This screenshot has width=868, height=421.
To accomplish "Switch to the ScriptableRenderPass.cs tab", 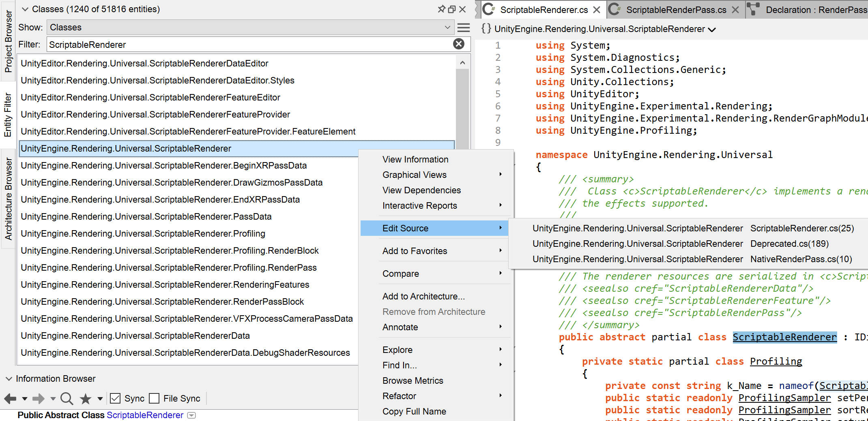I will (x=676, y=10).
